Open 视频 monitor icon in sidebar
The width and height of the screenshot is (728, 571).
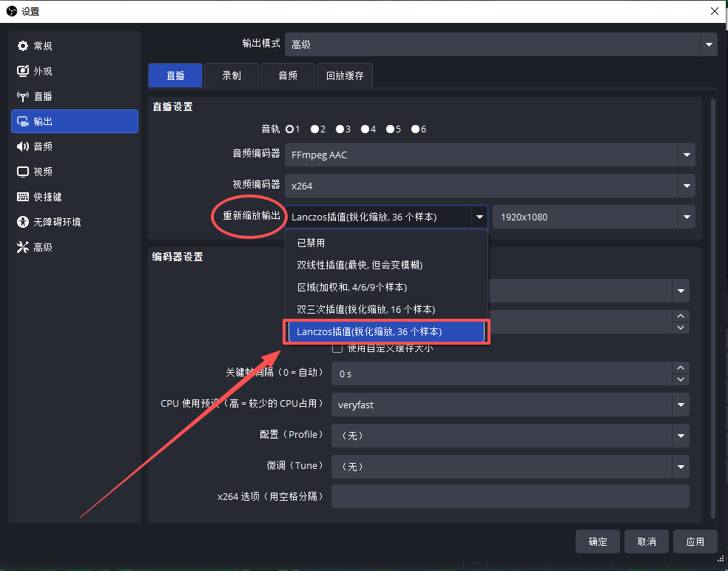point(22,172)
